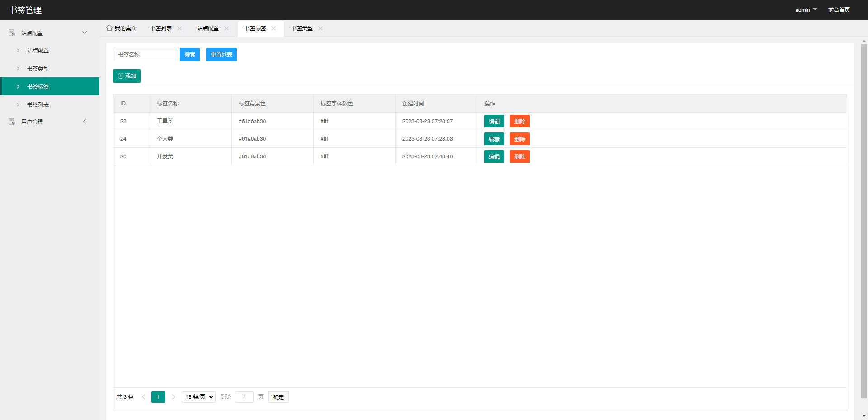Screen dimensions: 868x420
Task: Click the previous page arrow in pagination
Action: click(144, 397)
